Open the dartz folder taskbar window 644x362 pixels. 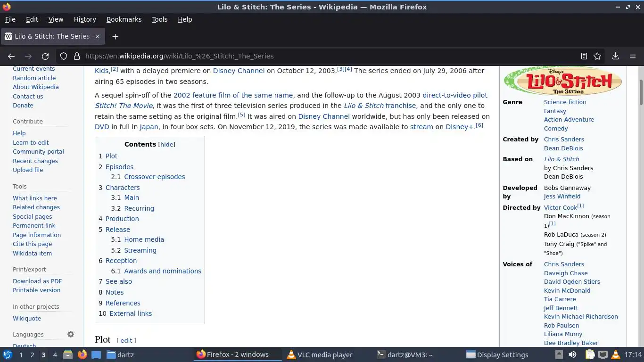point(120,355)
